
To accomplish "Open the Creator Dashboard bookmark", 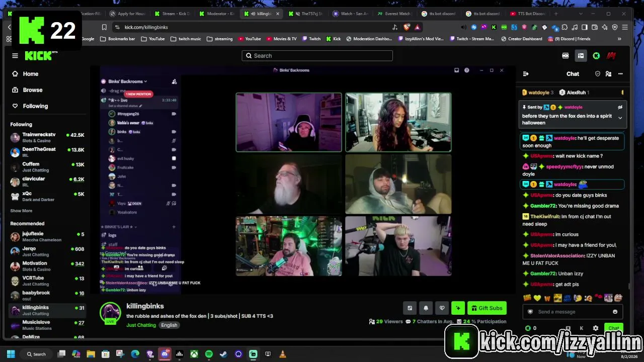I will 521,39.
